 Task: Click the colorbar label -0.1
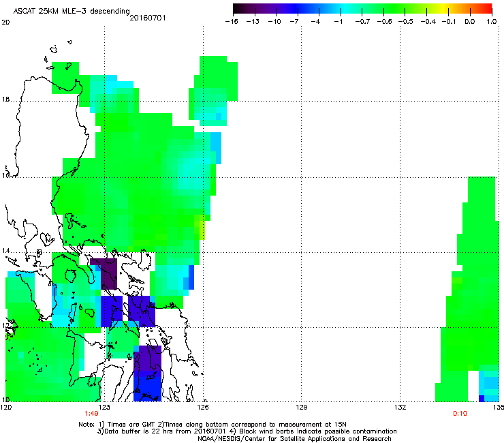click(x=449, y=22)
